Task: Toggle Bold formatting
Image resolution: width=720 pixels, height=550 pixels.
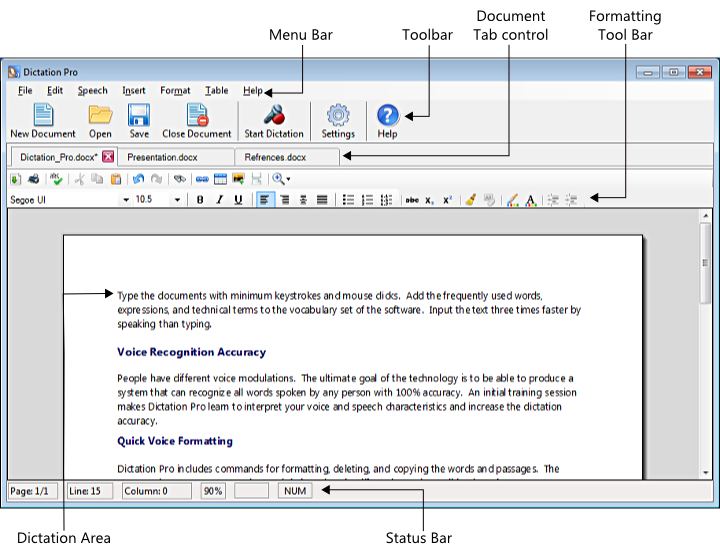Action: click(x=200, y=200)
